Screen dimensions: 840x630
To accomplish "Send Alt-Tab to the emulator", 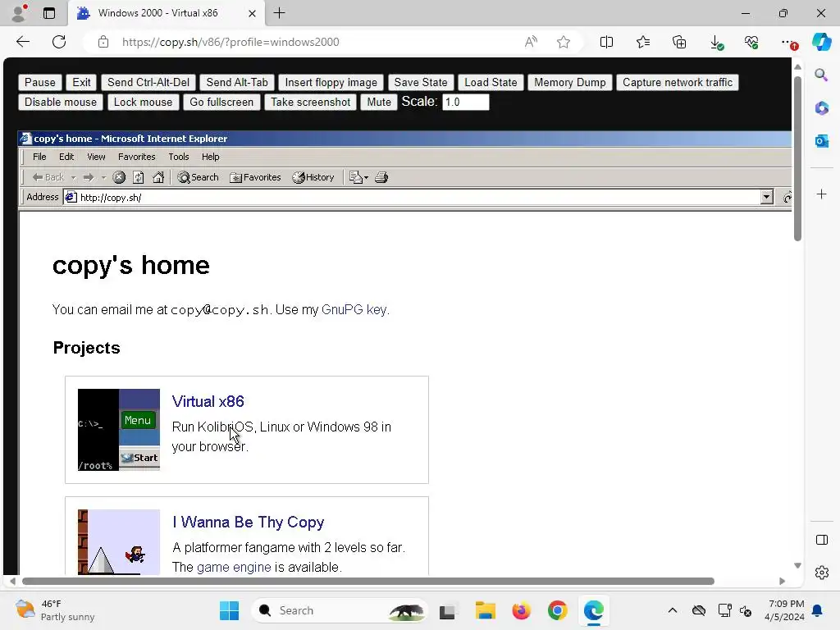I will pos(237,83).
